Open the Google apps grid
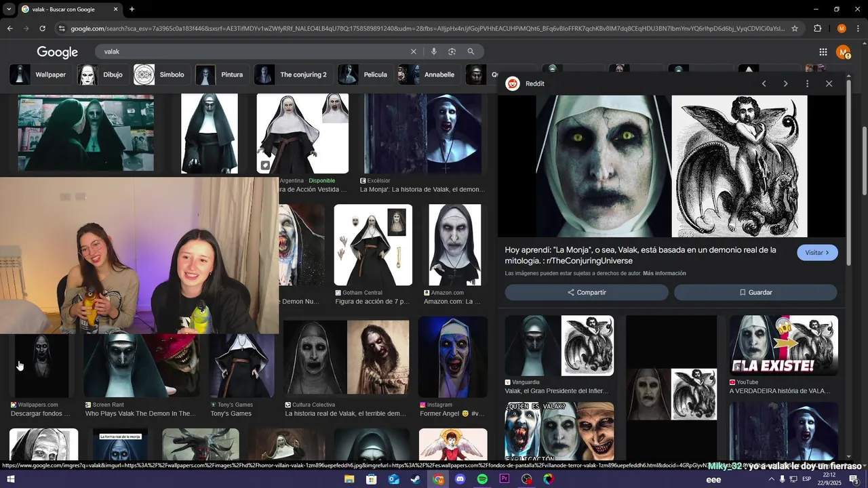The width and height of the screenshot is (868, 488). pos(823,52)
